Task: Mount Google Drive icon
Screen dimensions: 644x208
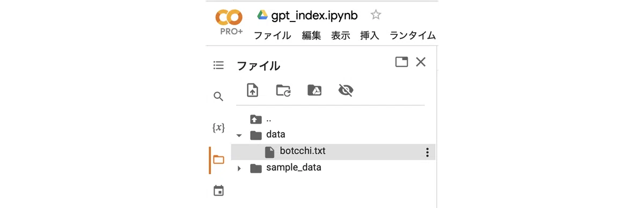Action: coord(314,90)
